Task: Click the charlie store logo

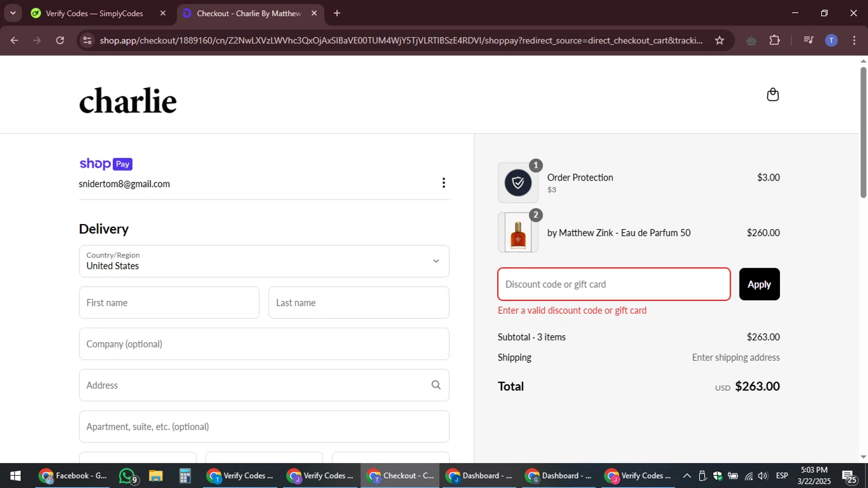Action: coord(128,101)
